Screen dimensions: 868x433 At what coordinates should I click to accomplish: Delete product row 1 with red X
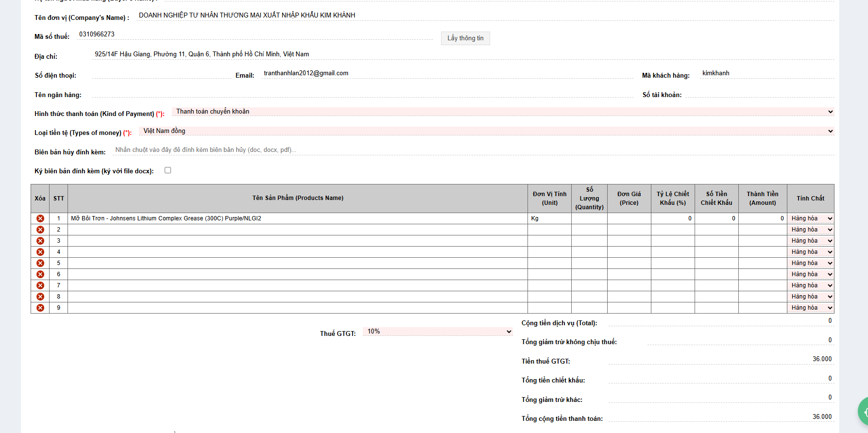pyautogui.click(x=40, y=218)
